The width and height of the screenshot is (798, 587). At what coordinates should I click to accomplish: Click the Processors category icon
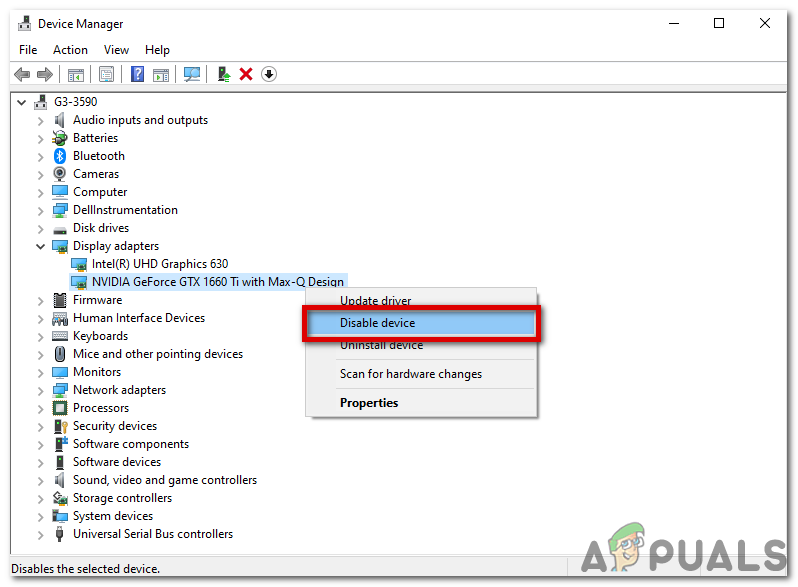pos(60,408)
